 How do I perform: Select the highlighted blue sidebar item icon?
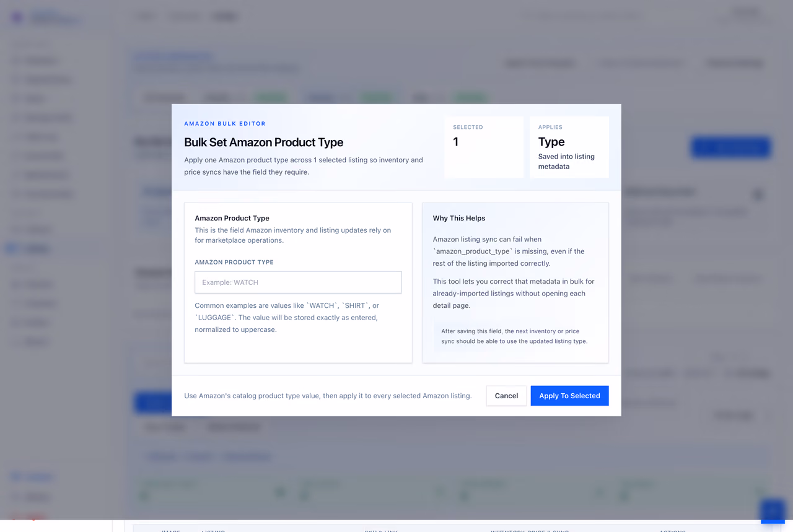[x=12, y=249]
